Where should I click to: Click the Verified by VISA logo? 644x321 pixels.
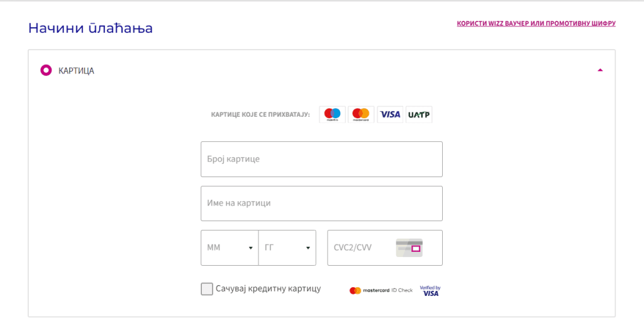(x=430, y=291)
